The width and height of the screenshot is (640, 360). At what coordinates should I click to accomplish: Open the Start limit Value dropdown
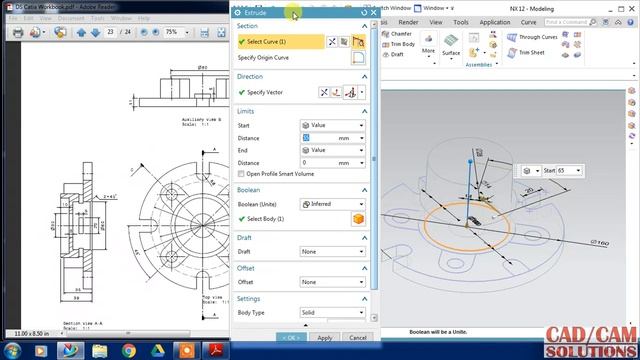pos(333,125)
